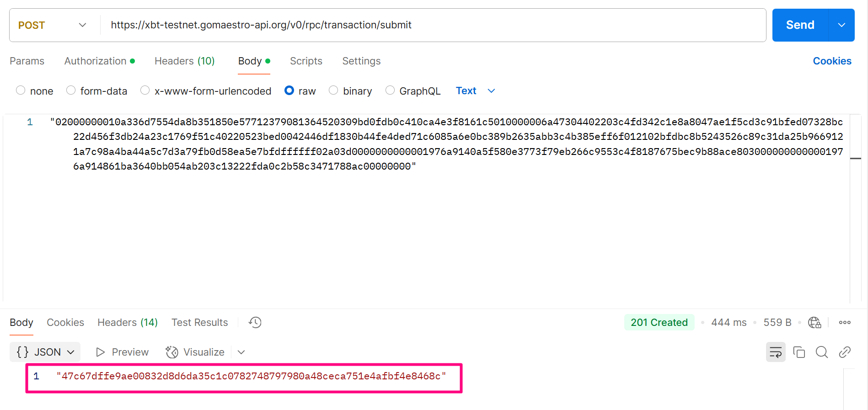Select the request Body tab

[254, 61]
